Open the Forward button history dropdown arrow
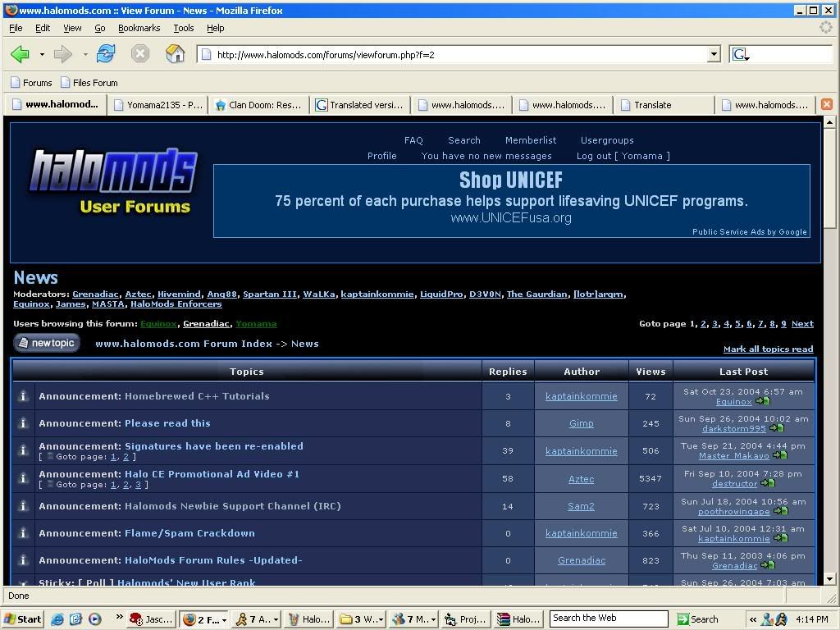This screenshot has width=840, height=630. click(x=85, y=54)
